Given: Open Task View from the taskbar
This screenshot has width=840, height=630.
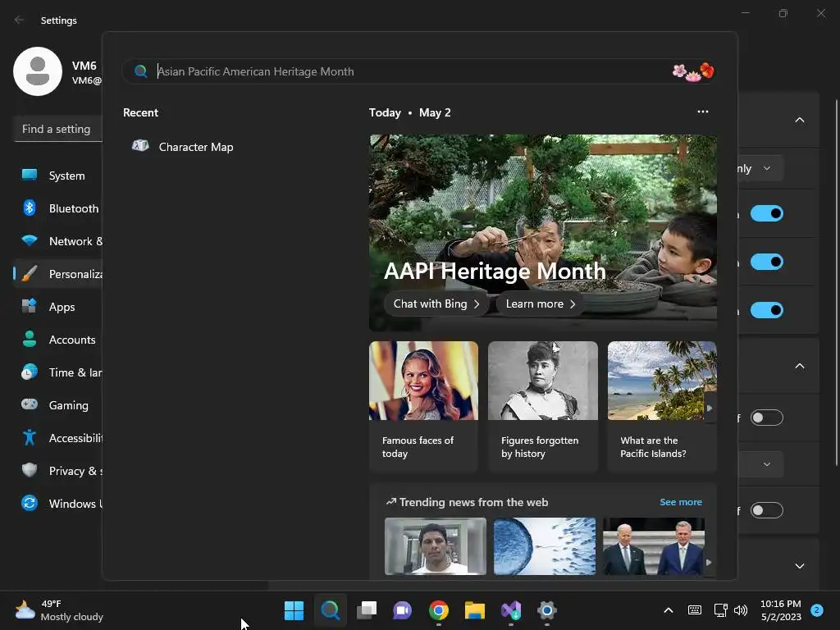Looking at the screenshot, I should [367, 610].
